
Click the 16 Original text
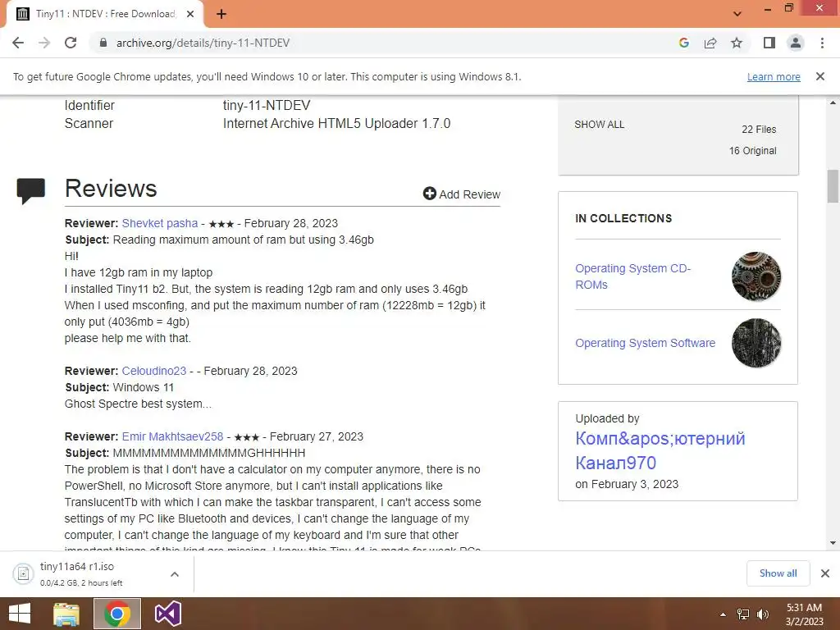pos(752,151)
